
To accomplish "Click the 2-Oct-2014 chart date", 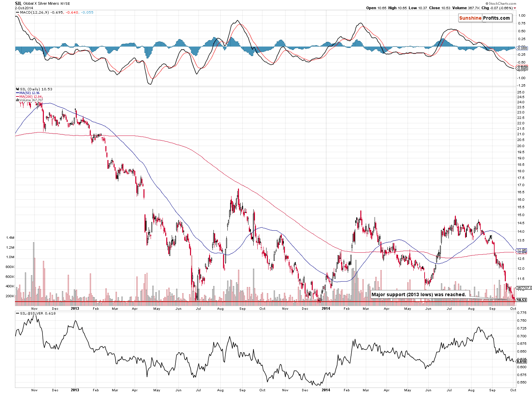I will point(24,8).
